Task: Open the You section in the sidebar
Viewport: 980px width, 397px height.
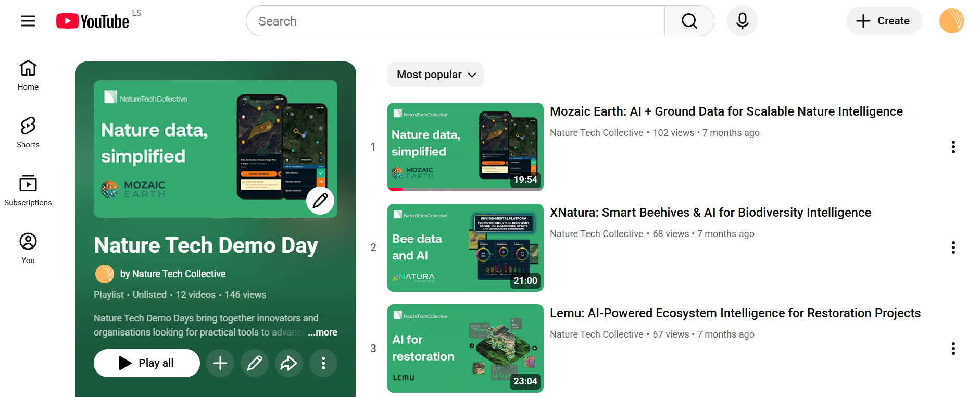Action: pos(28,249)
